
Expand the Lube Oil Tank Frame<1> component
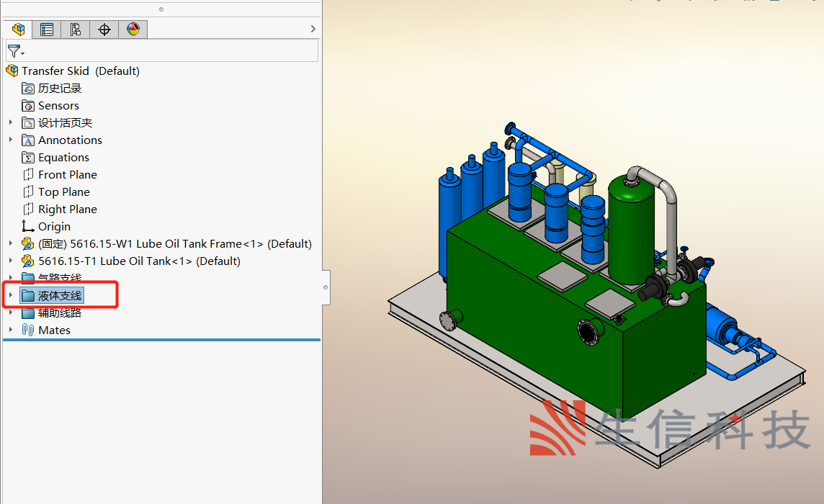coord(11,243)
